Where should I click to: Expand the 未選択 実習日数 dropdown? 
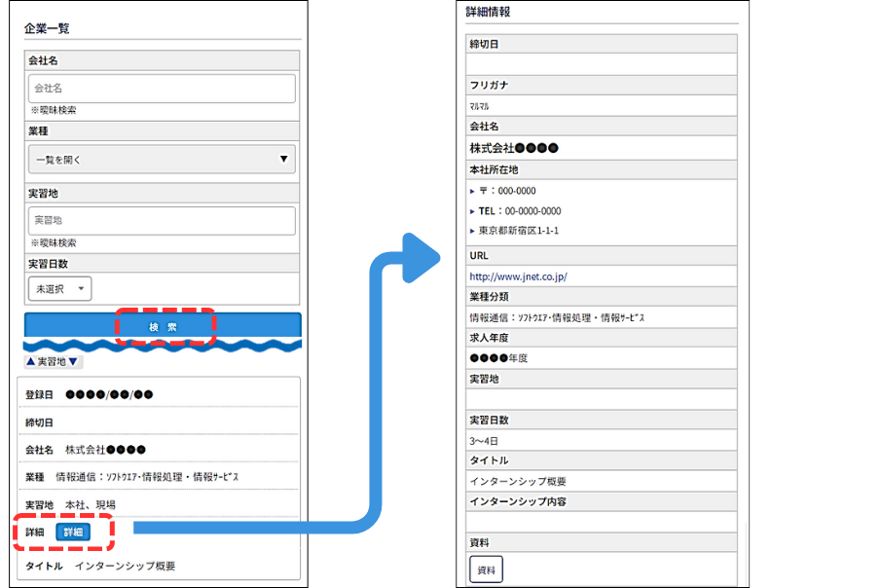(60, 289)
